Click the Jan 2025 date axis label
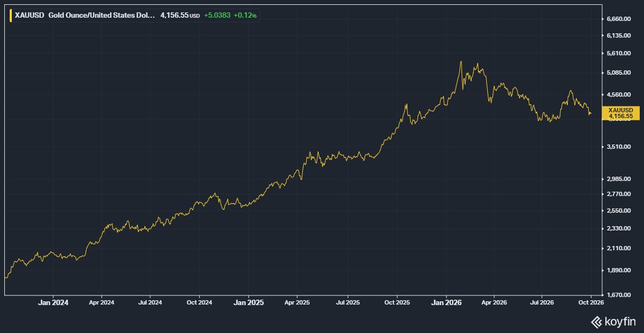The height and width of the screenshot is (333, 644). click(248, 303)
